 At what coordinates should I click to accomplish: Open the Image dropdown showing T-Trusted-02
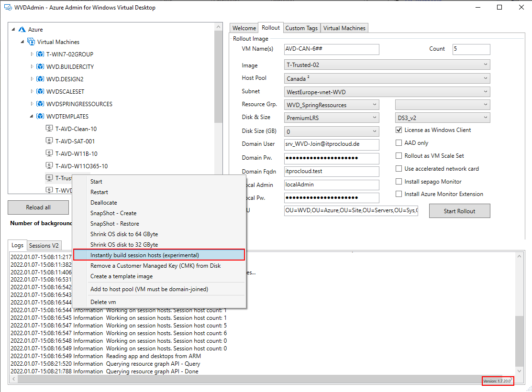point(387,65)
